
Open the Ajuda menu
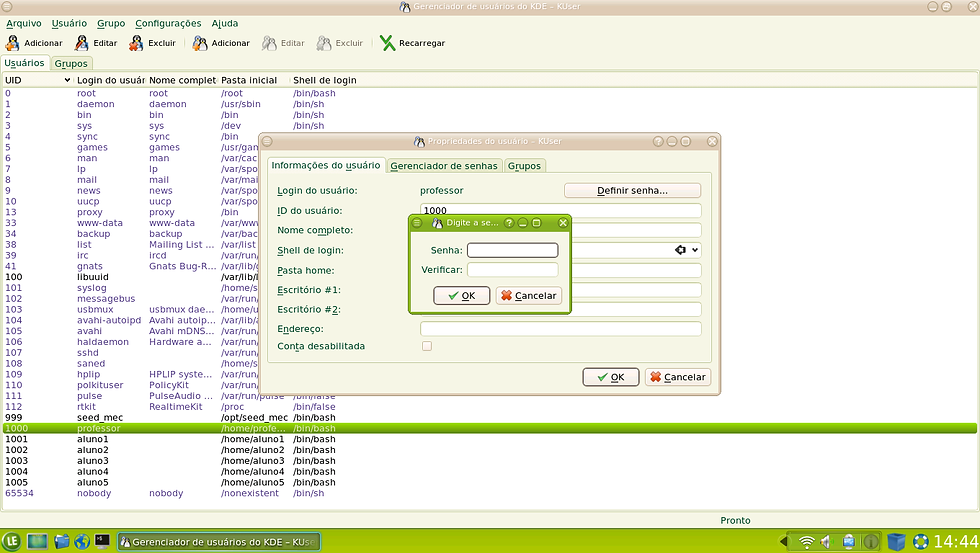(224, 23)
